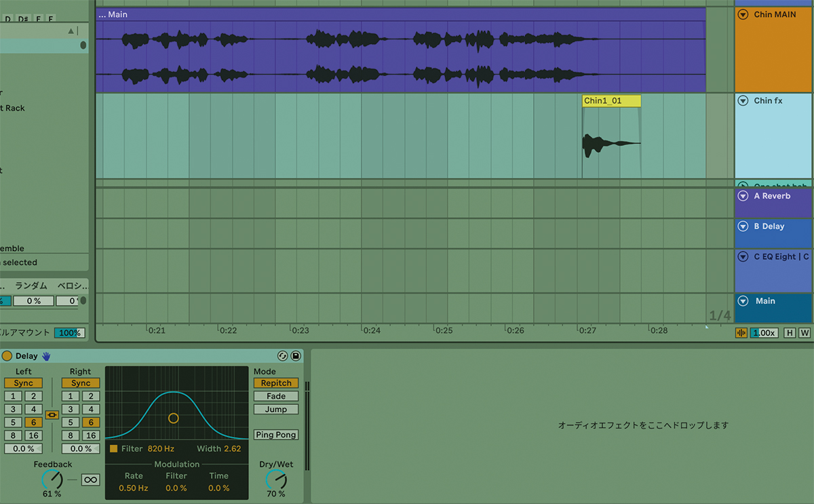Image resolution: width=814 pixels, height=504 pixels.
Task: Click the 1.00x zoom value field
Action: 764,333
